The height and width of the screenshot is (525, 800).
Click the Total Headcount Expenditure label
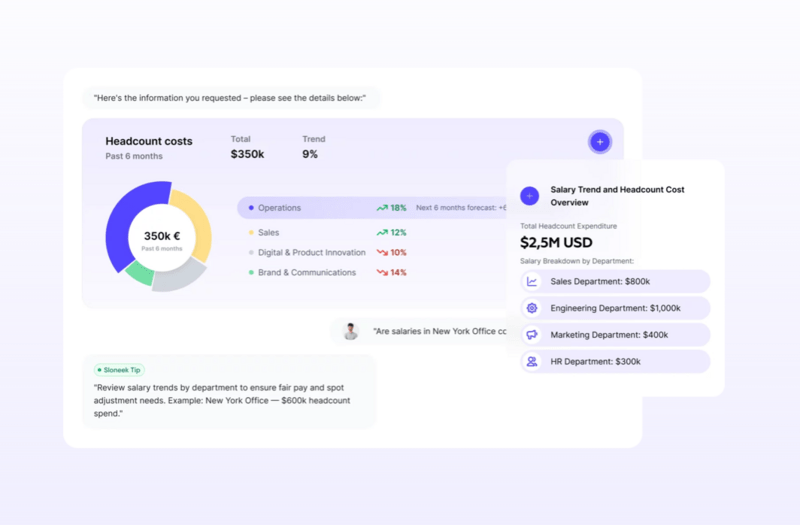click(568, 226)
